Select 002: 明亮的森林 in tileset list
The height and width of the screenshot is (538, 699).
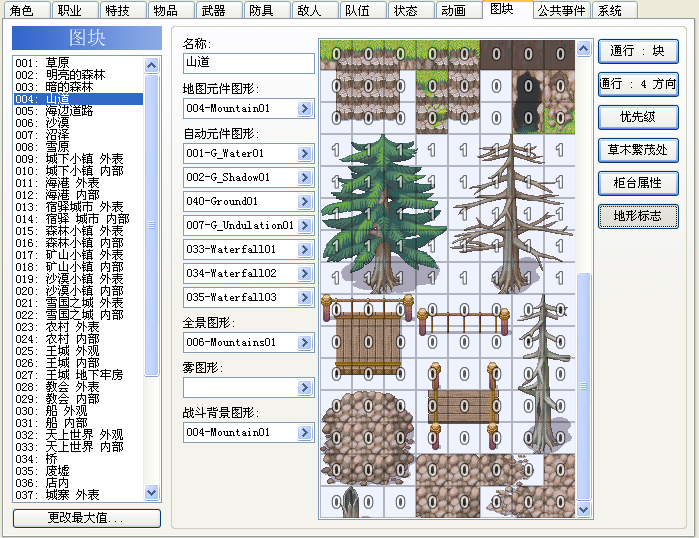point(78,75)
